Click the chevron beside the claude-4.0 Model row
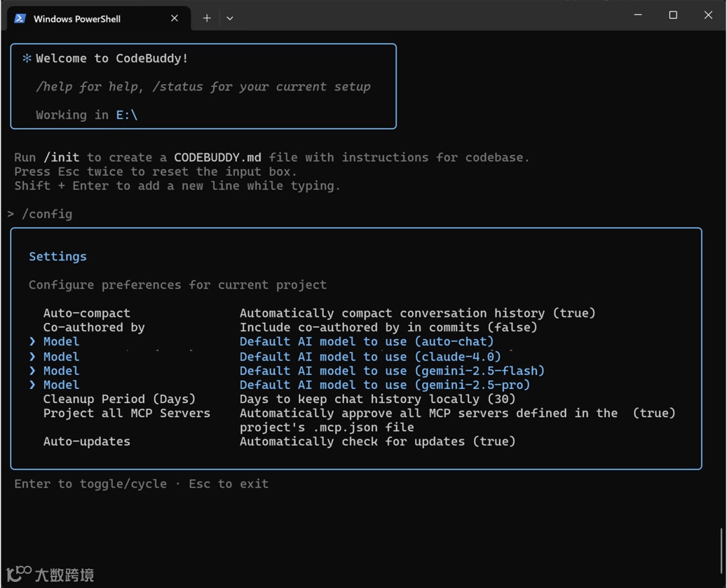 [32, 357]
